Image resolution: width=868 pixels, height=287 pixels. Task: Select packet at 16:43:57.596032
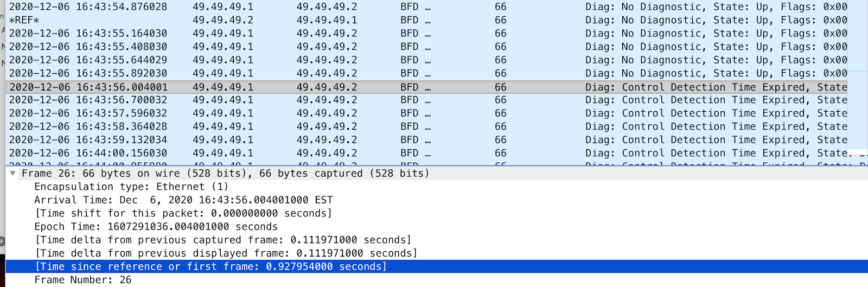pyautogui.click(x=426, y=113)
